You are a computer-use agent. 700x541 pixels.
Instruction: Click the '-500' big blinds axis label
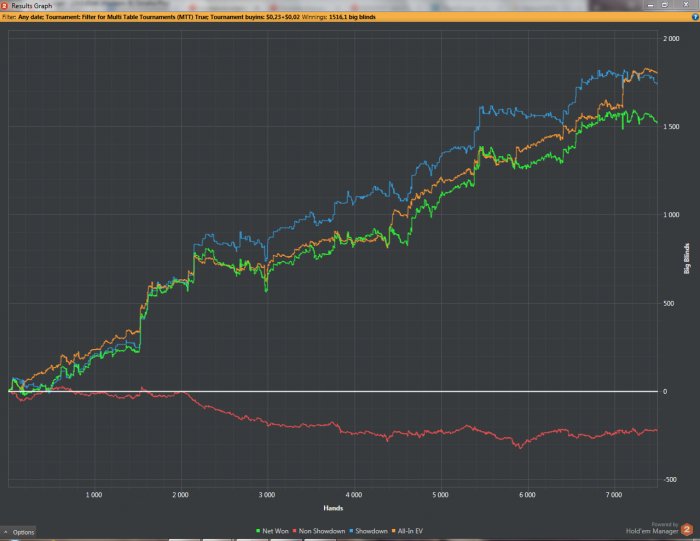pos(670,479)
